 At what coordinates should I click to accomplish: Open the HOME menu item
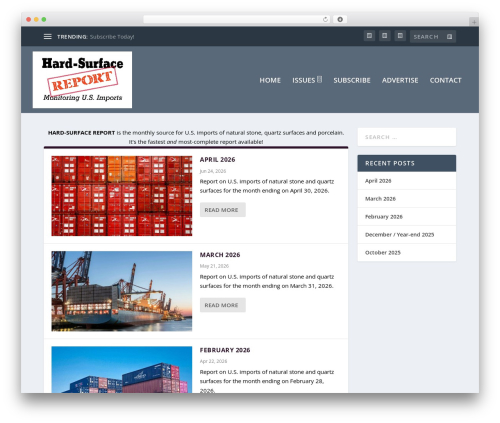pyautogui.click(x=270, y=80)
